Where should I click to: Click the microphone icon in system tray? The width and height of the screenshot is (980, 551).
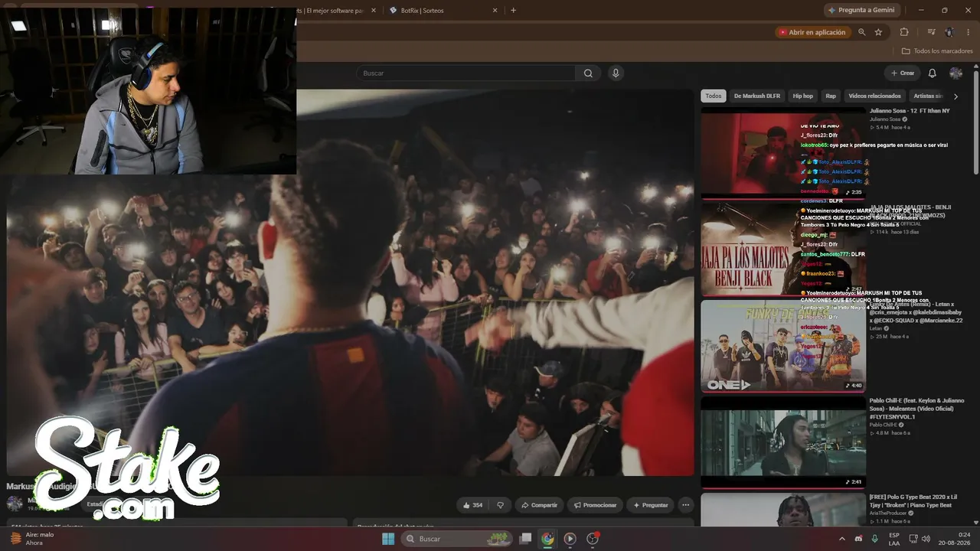[875, 539]
